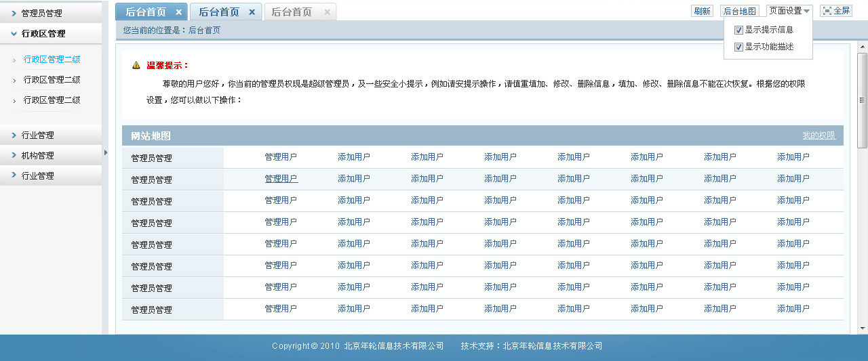
Task: Click the scrollbar down arrow
Action: click(863, 328)
